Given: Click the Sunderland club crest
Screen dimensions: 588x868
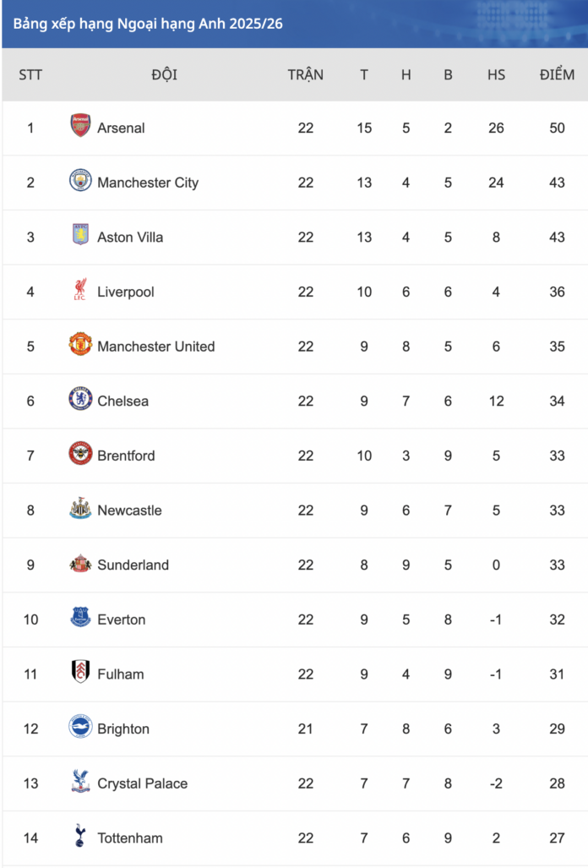Looking at the screenshot, I should point(80,564).
